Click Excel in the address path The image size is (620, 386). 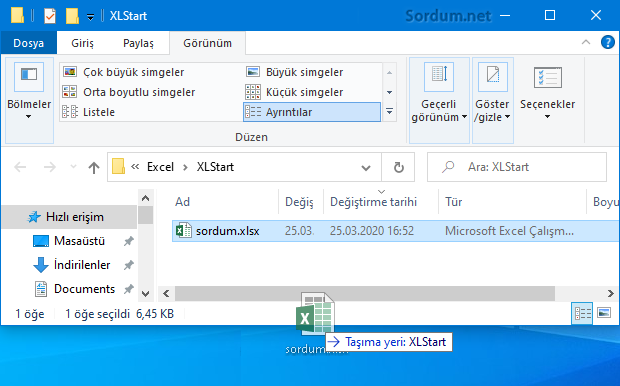pyautogui.click(x=160, y=167)
